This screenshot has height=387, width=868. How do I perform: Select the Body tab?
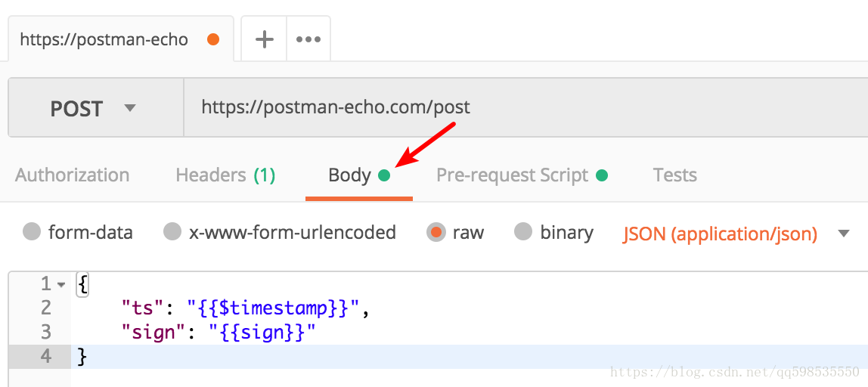[358, 175]
